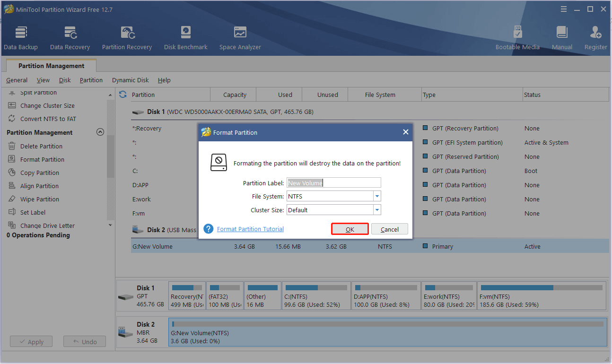Click the Partition Label input field

click(333, 183)
